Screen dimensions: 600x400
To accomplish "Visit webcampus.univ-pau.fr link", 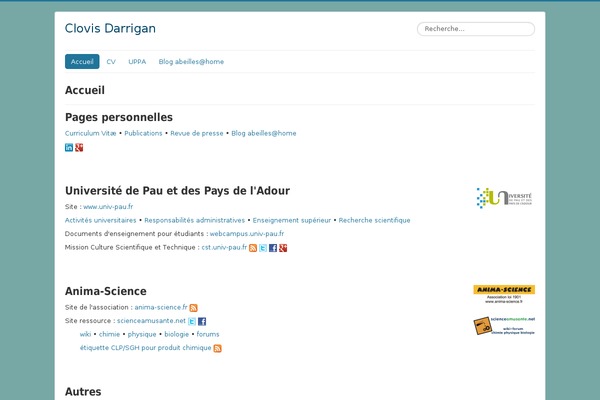I will pyautogui.click(x=247, y=234).
